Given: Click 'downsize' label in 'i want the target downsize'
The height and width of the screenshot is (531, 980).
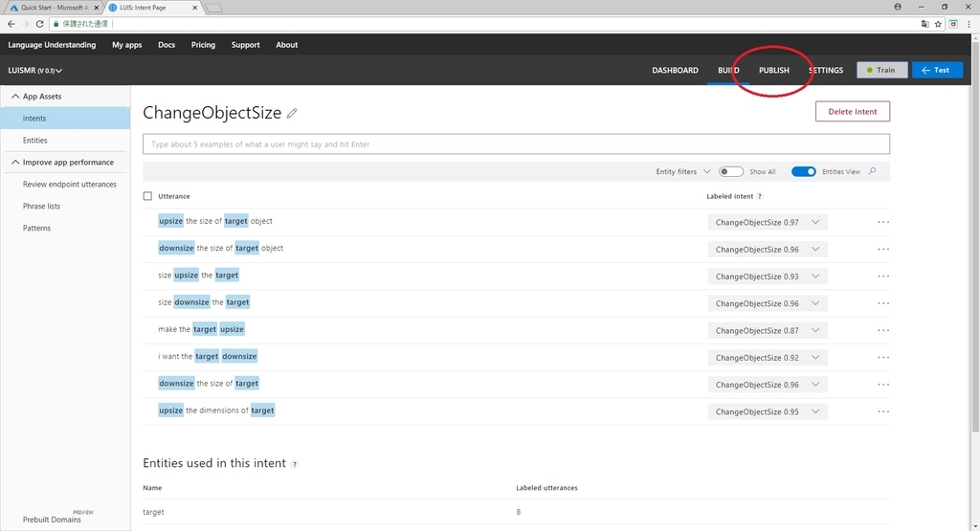Looking at the screenshot, I should click(x=239, y=356).
